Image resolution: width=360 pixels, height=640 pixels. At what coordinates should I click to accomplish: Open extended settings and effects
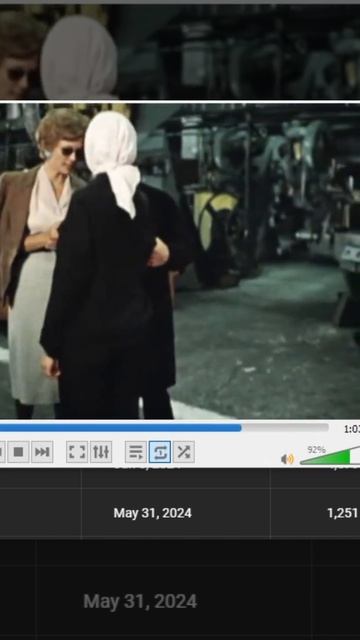pyautogui.click(x=101, y=452)
